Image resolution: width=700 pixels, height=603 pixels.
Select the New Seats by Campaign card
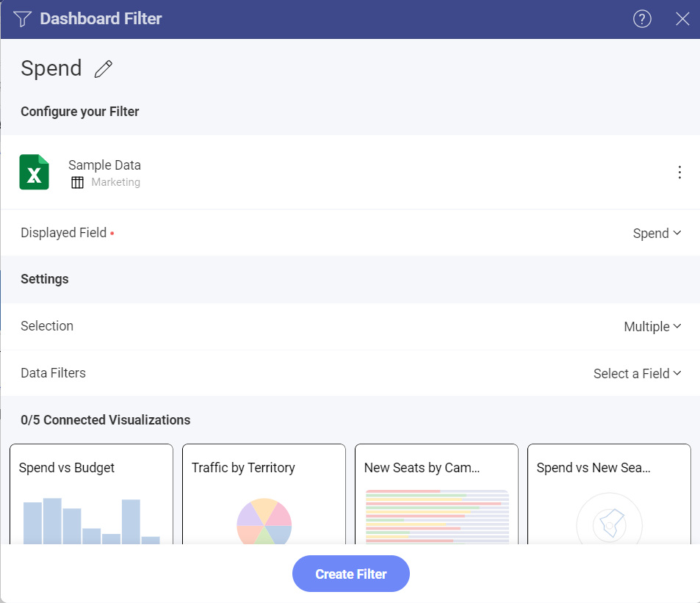(436, 494)
